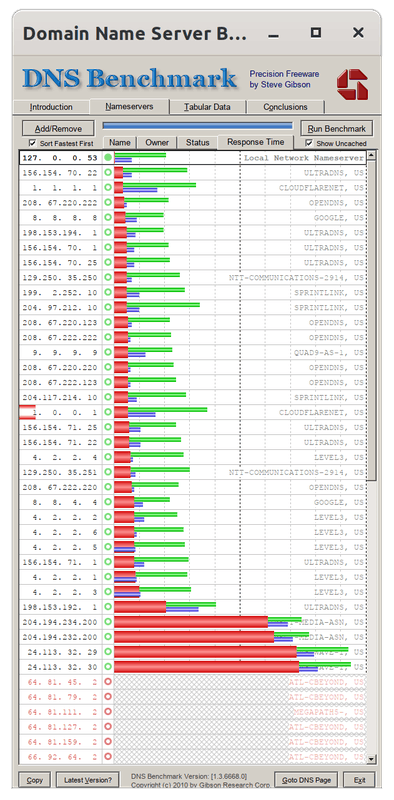Click the status circle for 156.154.70.22
Viewport: 394px width, 800px height.
click(108, 173)
